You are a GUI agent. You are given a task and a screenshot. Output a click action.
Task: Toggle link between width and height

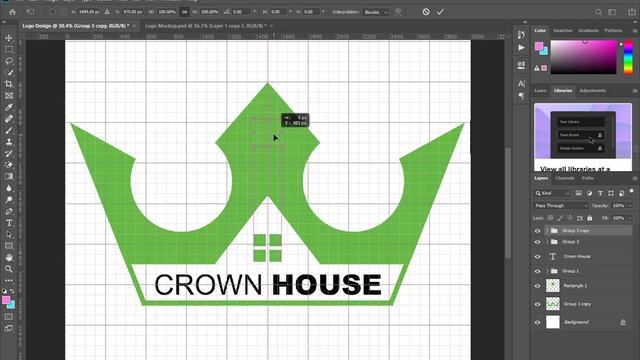(184, 12)
